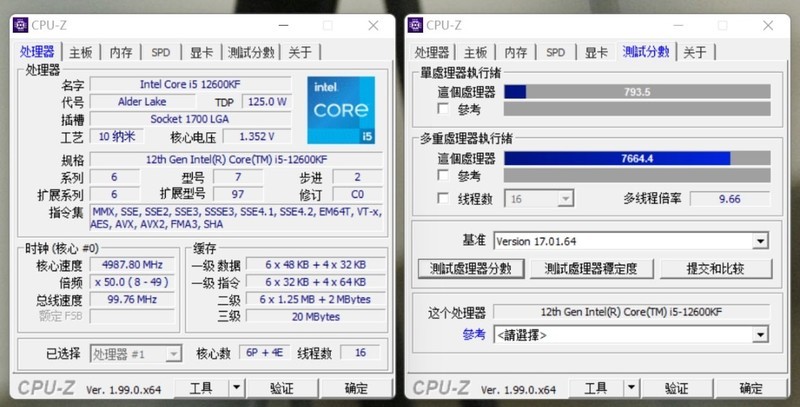Open 关于 tab in left CPU-Z window
Screen dimensions: 800x407
pyautogui.click(x=300, y=52)
